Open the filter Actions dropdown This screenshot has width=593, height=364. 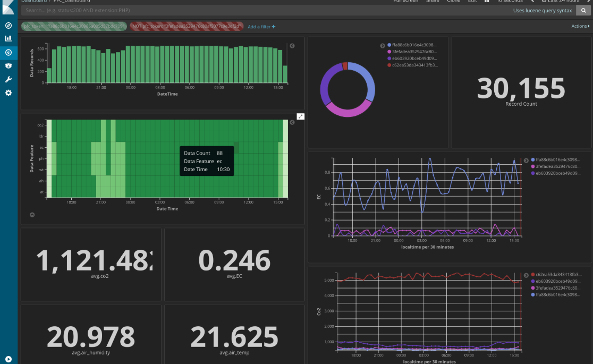tap(580, 26)
